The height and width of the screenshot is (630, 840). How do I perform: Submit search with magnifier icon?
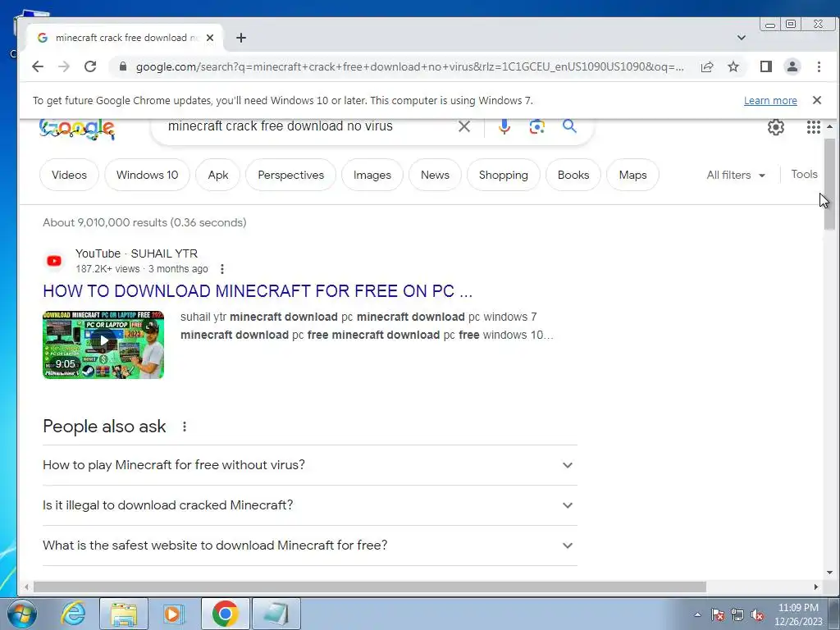coord(569,126)
